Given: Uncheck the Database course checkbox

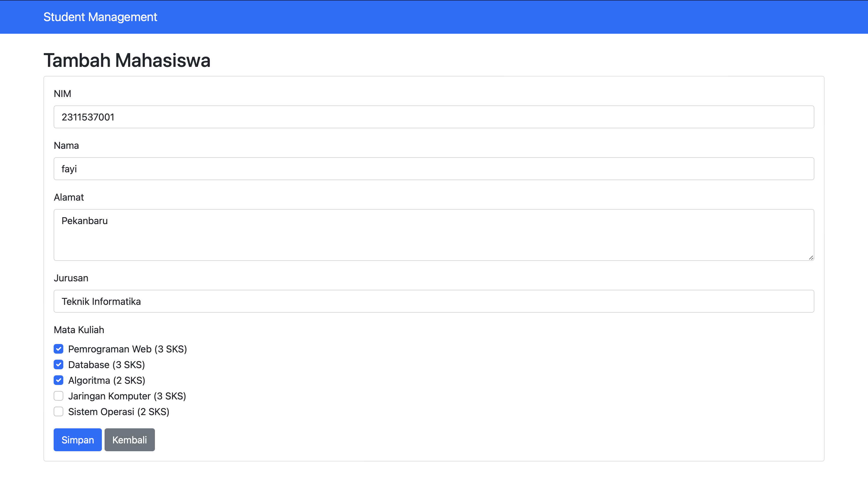Looking at the screenshot, I should point(58,364).
